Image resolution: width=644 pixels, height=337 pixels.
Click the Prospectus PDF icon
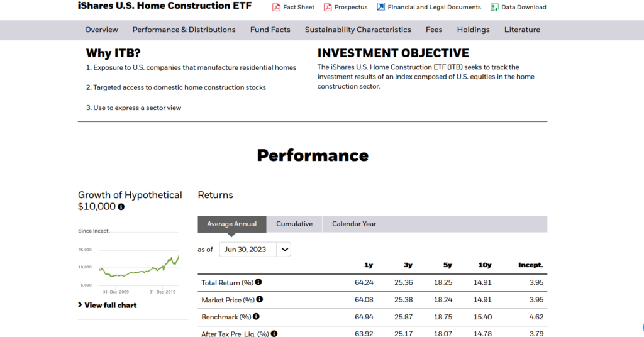[x=328, y=8]
